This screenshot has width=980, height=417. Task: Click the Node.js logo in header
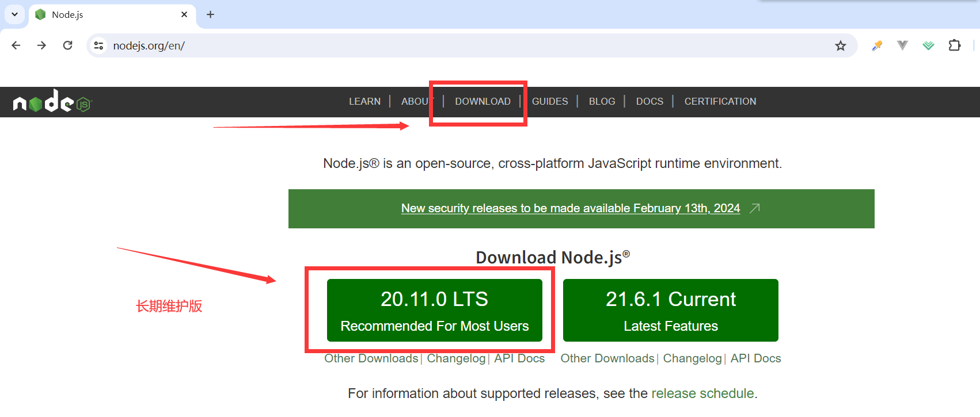click(x=52, y=101)
